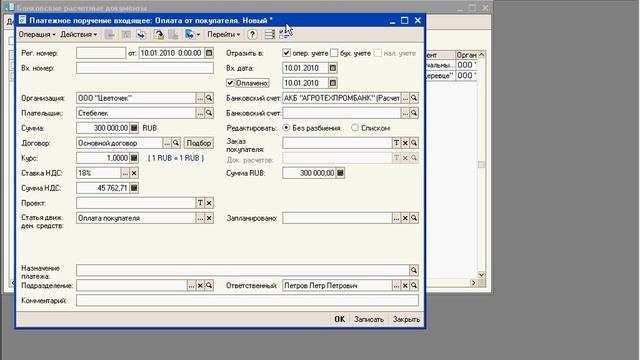Click magnifier of АГРОТЕХПРОМБАНК bank account
This screenshot has height=360, width=640.
414,98
